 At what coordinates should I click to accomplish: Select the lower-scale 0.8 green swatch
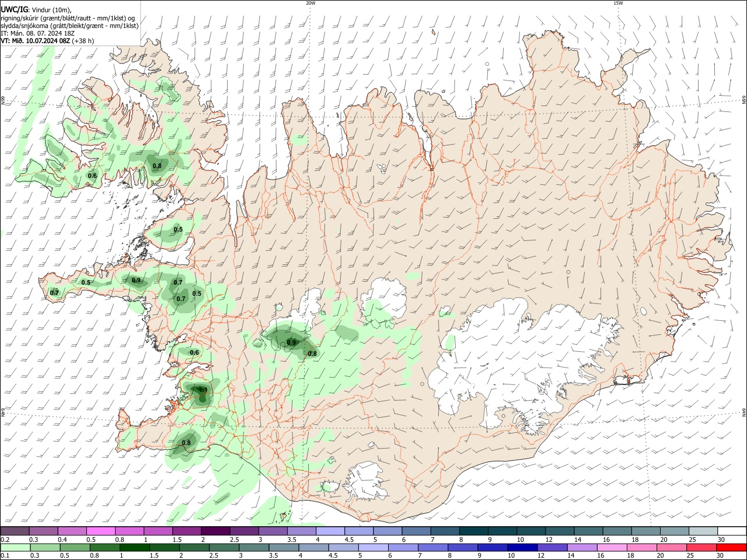click(105, 548)
